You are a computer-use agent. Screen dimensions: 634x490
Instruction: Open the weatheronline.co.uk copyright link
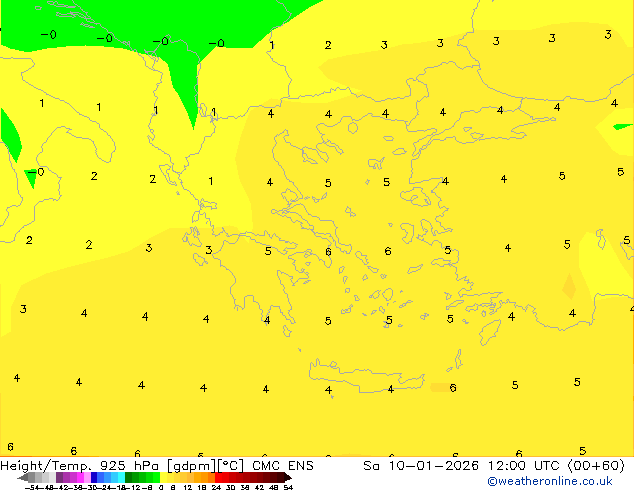(549, 481)
